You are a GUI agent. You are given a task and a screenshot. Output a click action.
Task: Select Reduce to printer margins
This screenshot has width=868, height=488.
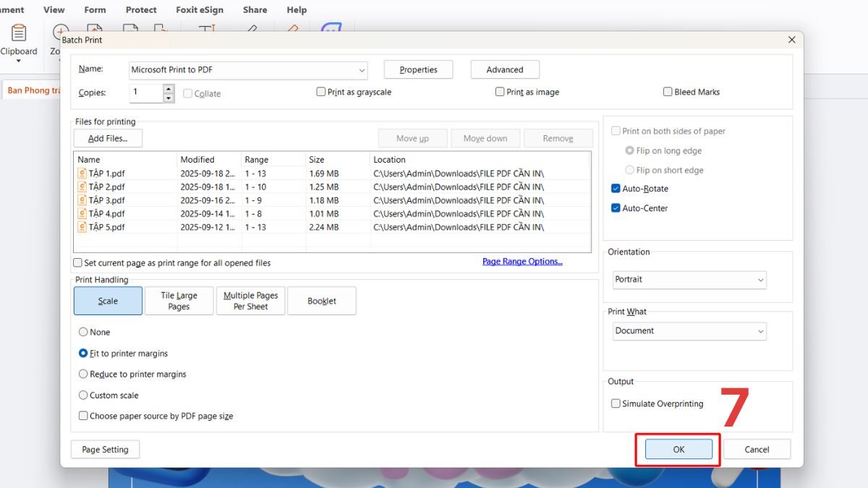83,374
